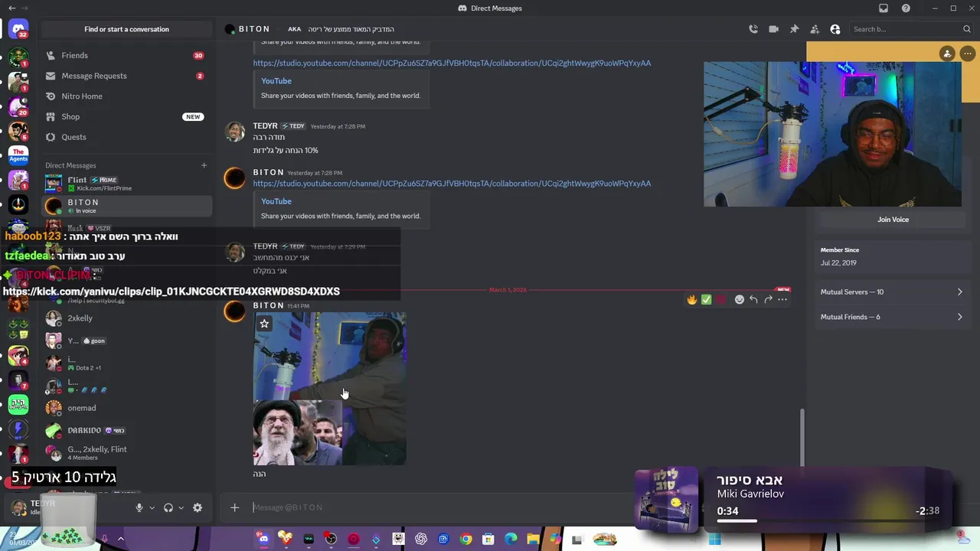Open the DARKIDO direct message
The width and height of the screenshot is (980, 551).
[x=126, y=430]
